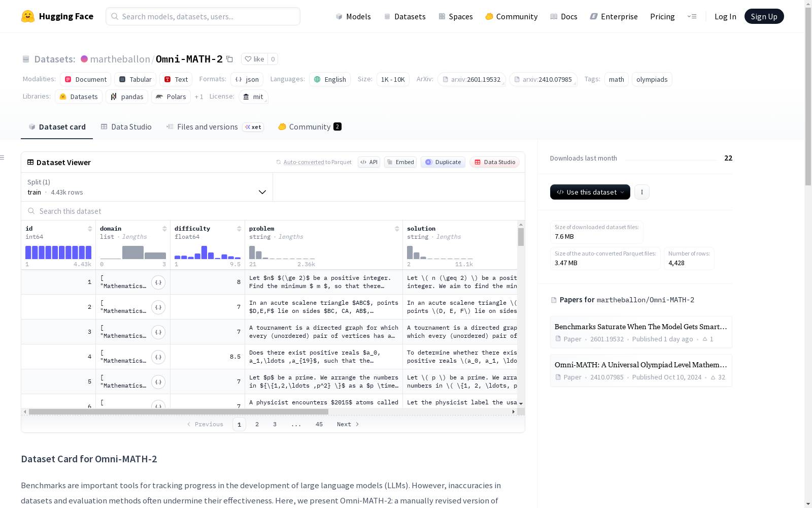The image size is (812, 508).
Task: Go to the Next page of rows
Action: [x=348, y=424]
